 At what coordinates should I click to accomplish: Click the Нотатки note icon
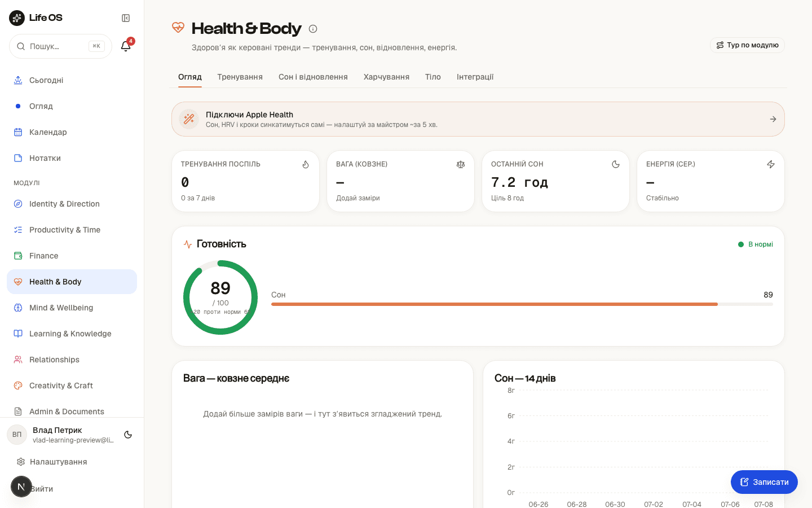coord(18,158)
